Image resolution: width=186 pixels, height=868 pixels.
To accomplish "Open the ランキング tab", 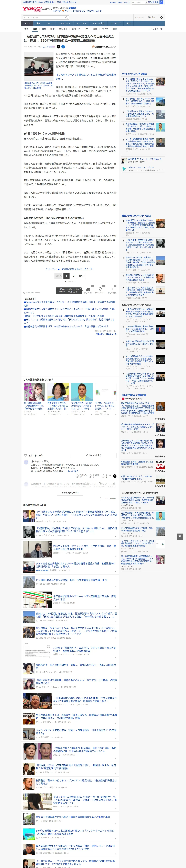I will [x=115, y=24].
